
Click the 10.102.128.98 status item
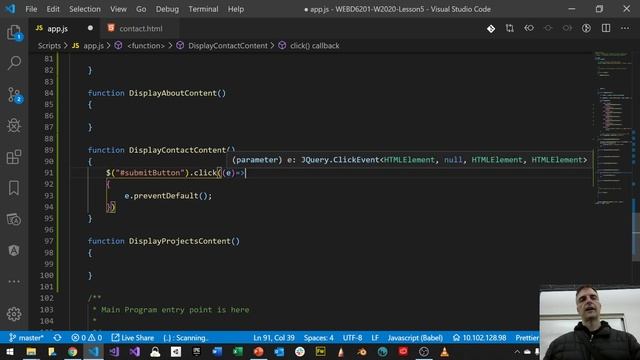[x=479, y=338]
